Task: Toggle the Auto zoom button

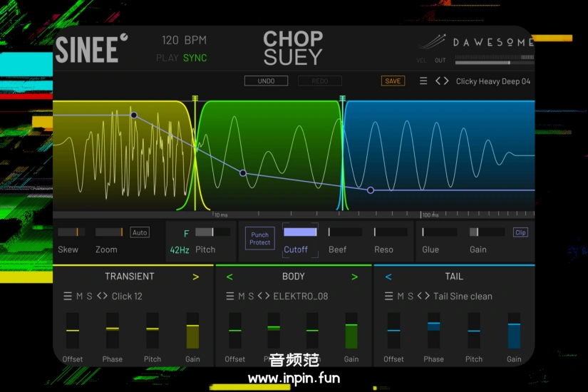Action: (x=140, y=232)
